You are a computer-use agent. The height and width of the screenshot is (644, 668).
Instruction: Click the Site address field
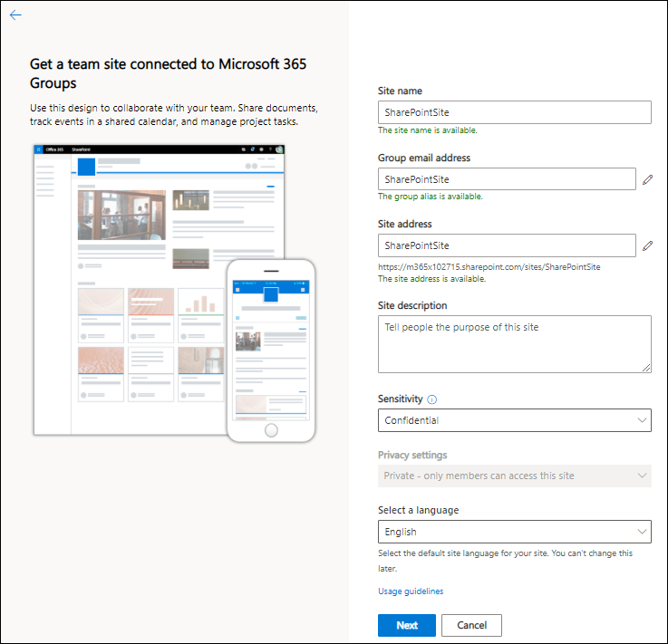click(x=507, y=245)
